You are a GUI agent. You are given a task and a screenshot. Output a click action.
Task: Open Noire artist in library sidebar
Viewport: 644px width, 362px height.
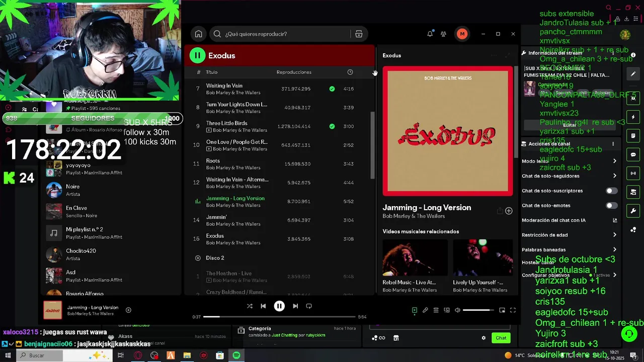(111, 190)
